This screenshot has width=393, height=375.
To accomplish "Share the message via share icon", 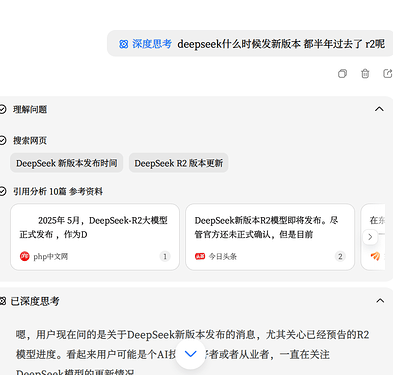I will (387, 73).
